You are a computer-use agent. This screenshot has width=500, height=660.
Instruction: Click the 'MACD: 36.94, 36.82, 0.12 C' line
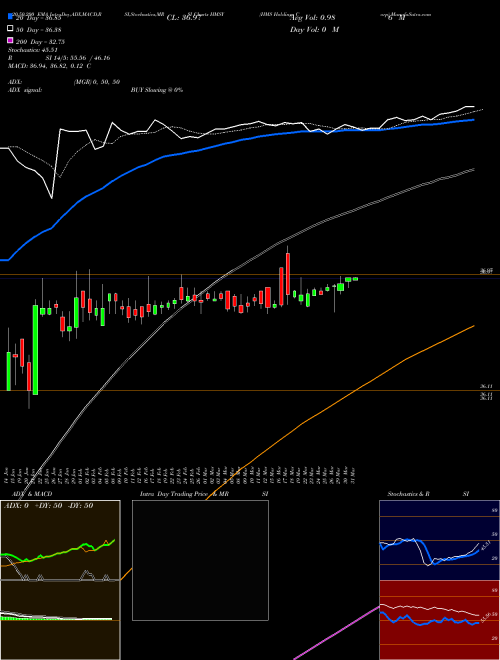[x=49, y=66]
